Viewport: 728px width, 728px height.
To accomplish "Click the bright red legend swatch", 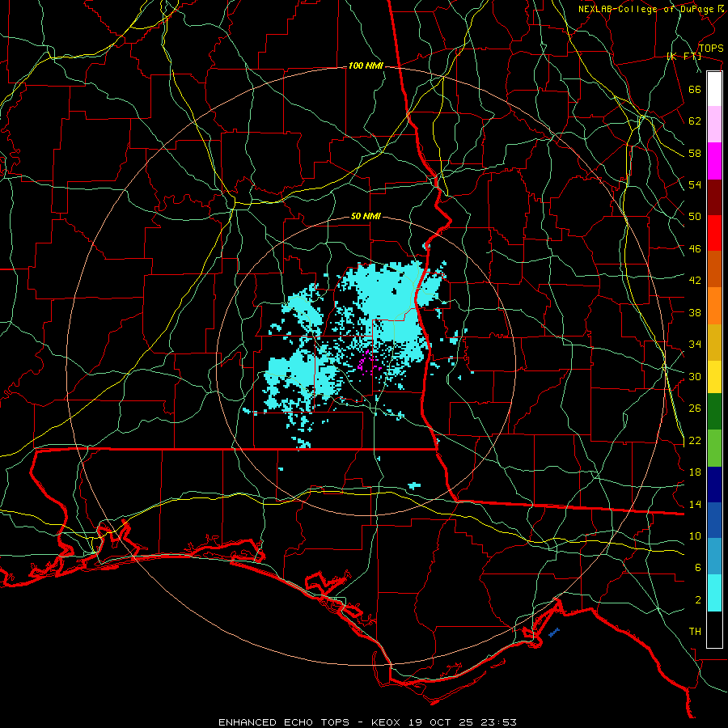I will pyautogui.click(x=714, y=233).
